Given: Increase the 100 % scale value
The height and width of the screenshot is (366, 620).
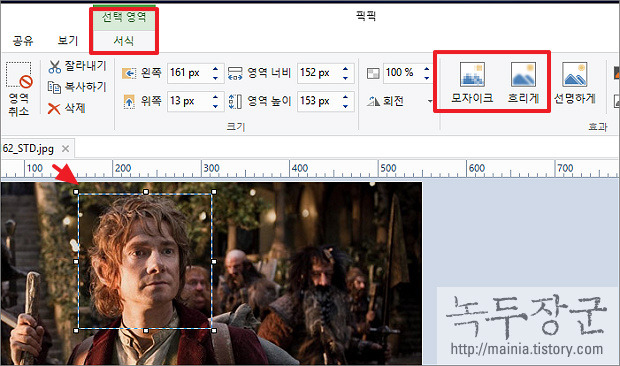Looking at the screenshot, I should pos(427,68).
